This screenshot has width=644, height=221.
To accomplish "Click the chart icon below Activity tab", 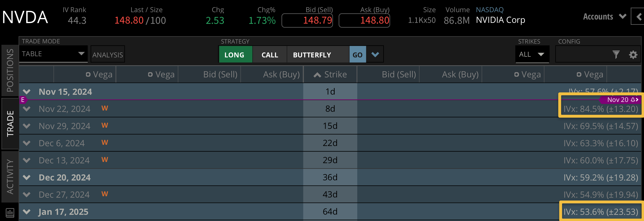I will tap(10, 212).
